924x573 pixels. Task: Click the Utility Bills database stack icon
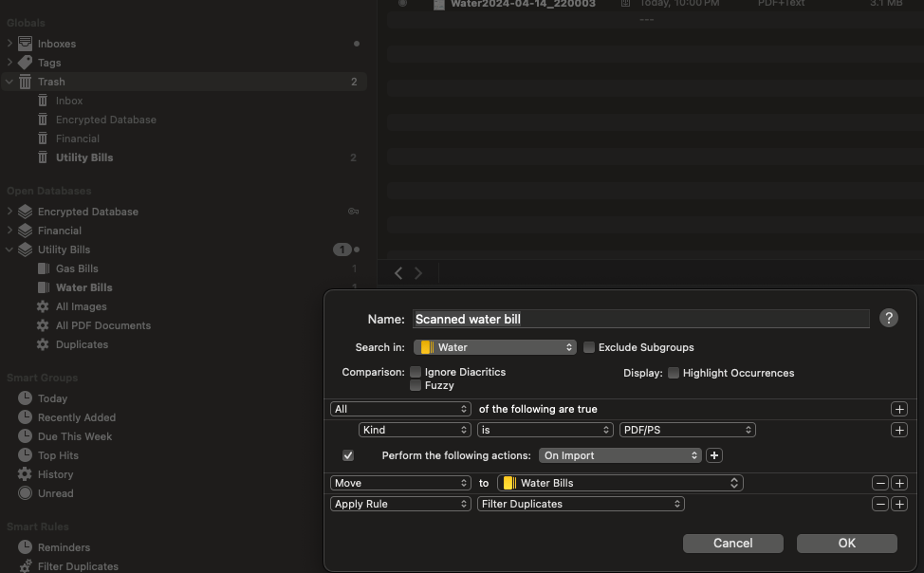[x=25, y=250]
